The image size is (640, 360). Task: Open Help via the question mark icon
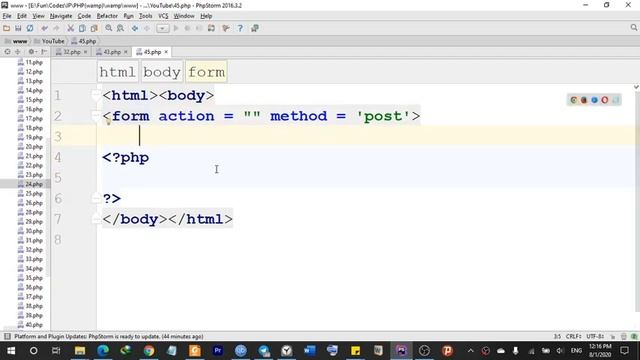(x=240, y=28)
